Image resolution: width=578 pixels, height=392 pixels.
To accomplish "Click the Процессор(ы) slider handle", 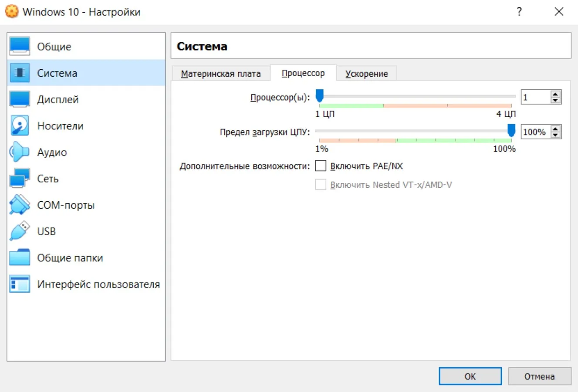I will coord(319,96).
